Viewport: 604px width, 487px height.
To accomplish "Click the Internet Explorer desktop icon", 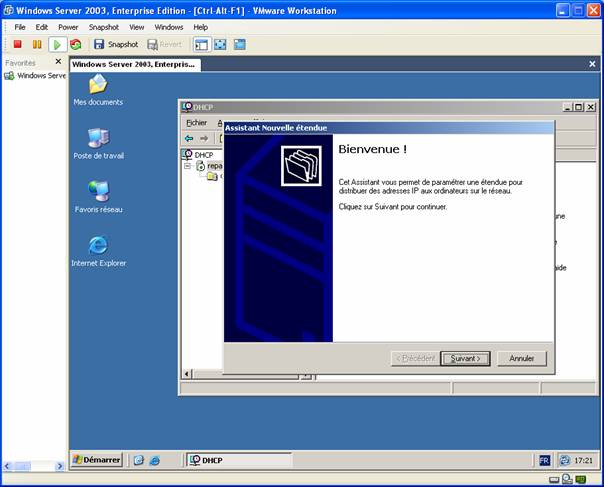I will (x=99, y=251).
